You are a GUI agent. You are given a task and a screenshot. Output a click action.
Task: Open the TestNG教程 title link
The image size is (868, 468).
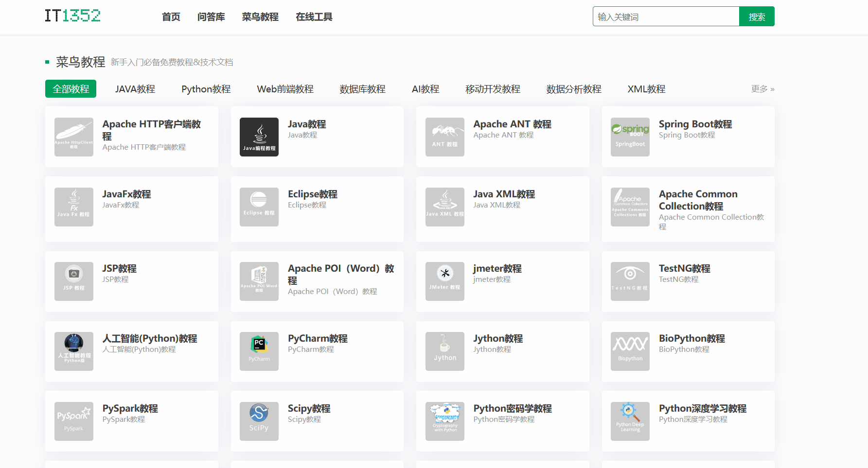[x=685, y=268]
